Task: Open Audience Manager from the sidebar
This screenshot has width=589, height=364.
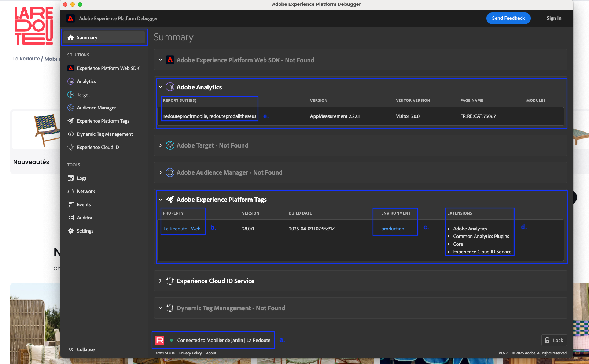Action: tap(96, 108)
